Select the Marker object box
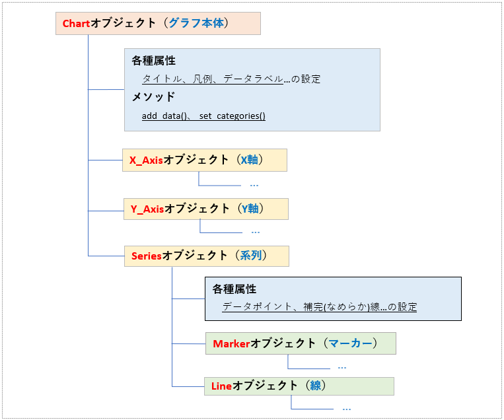The width and height of the screenshot is (504, 420). (x=301, y=343)
